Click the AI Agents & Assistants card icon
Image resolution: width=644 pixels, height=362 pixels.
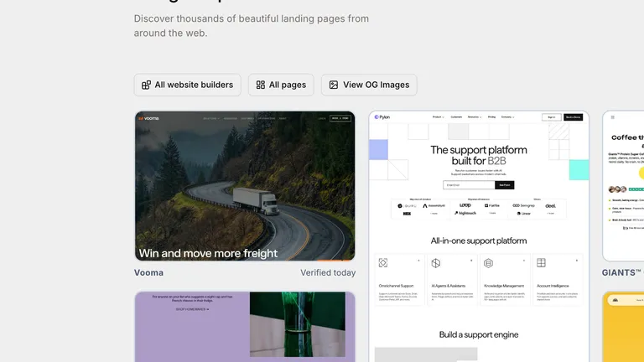436,263
